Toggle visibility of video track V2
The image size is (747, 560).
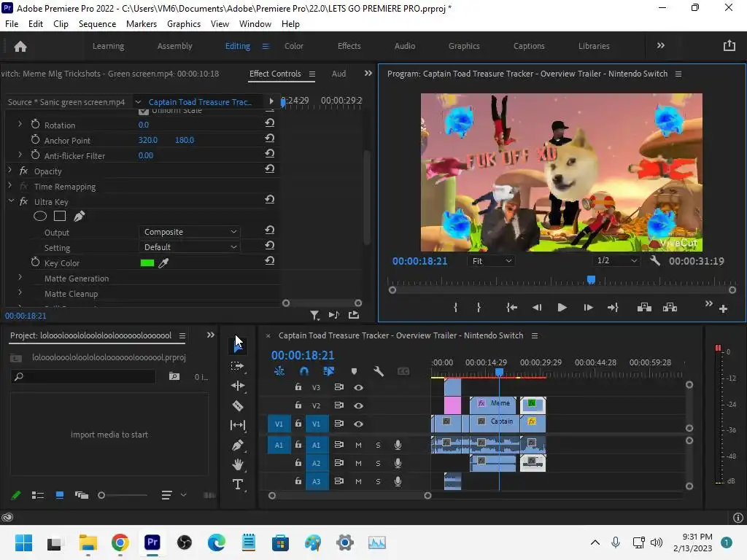tap(358, 406)
